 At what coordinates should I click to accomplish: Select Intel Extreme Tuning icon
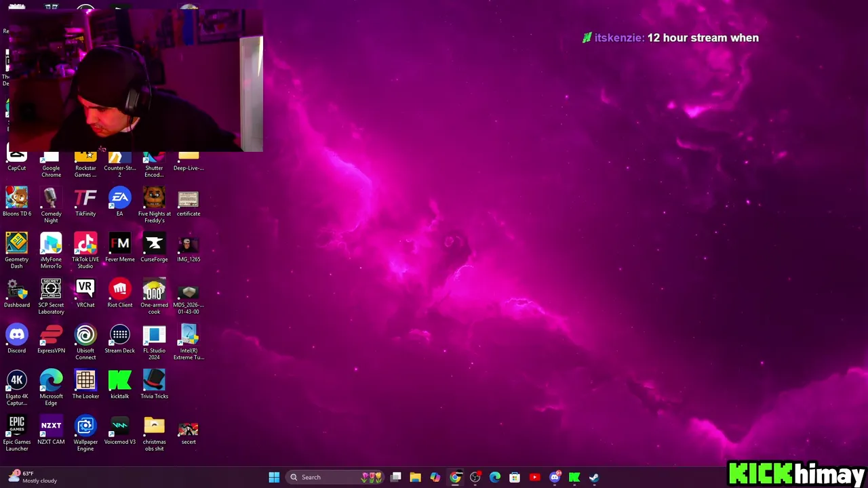(189, 342)
